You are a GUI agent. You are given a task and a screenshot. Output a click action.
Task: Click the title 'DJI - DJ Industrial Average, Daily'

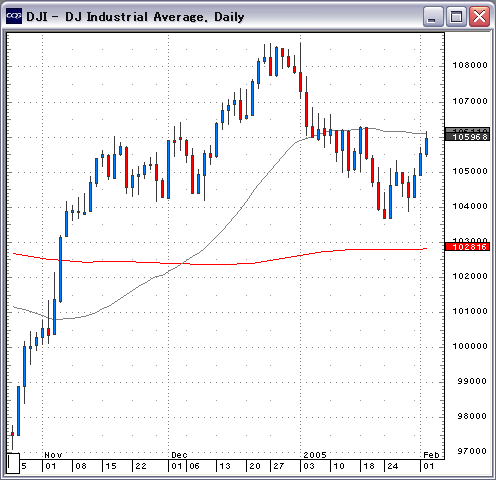[x=135, y=17]
